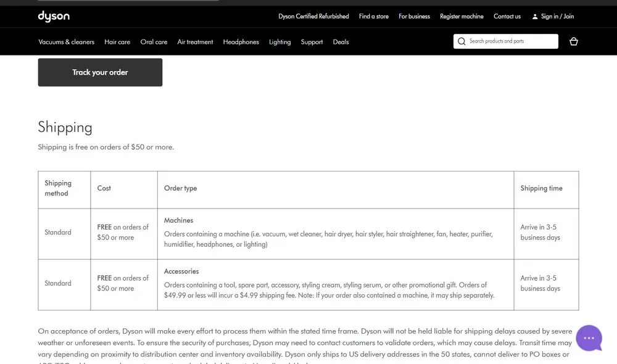Click the 'Machines' order type label

click(x=179, y=220)
